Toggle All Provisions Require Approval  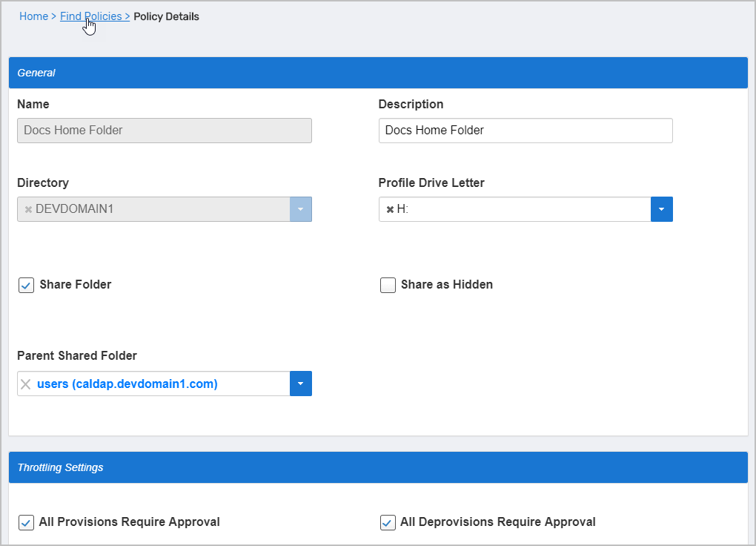click(27, 522)
